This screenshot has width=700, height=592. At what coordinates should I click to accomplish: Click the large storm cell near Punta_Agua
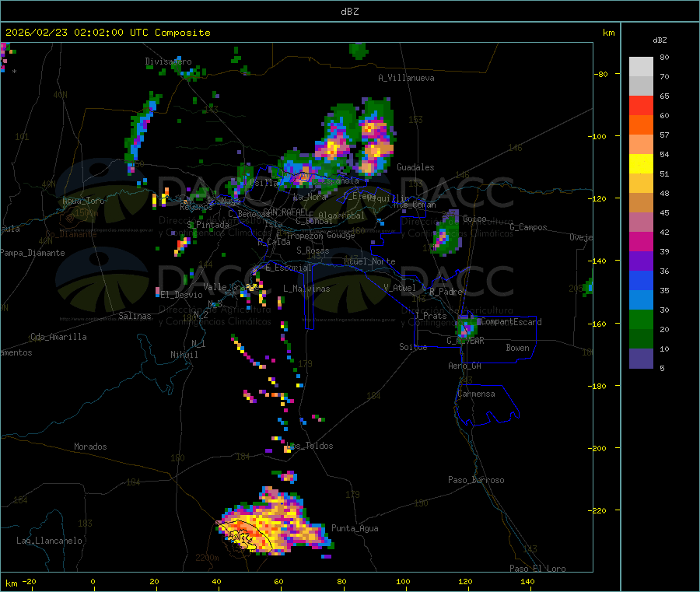(x=275, y=522)
